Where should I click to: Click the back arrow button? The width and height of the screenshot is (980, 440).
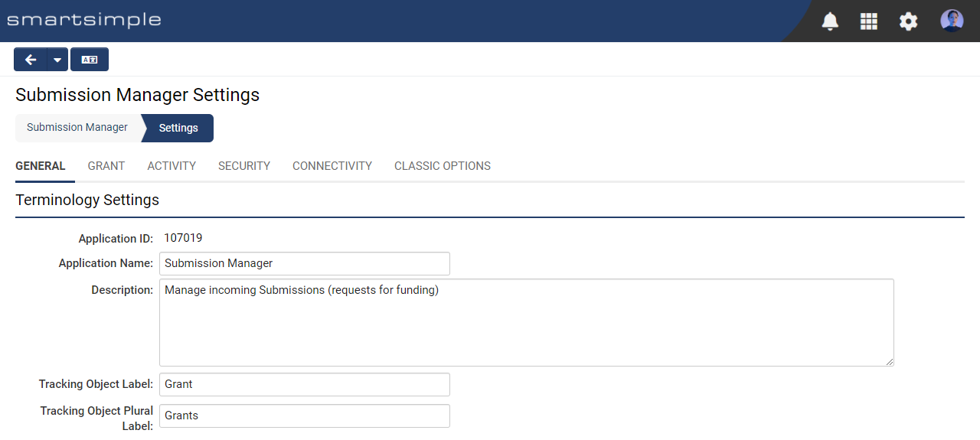tap(31, 60)
